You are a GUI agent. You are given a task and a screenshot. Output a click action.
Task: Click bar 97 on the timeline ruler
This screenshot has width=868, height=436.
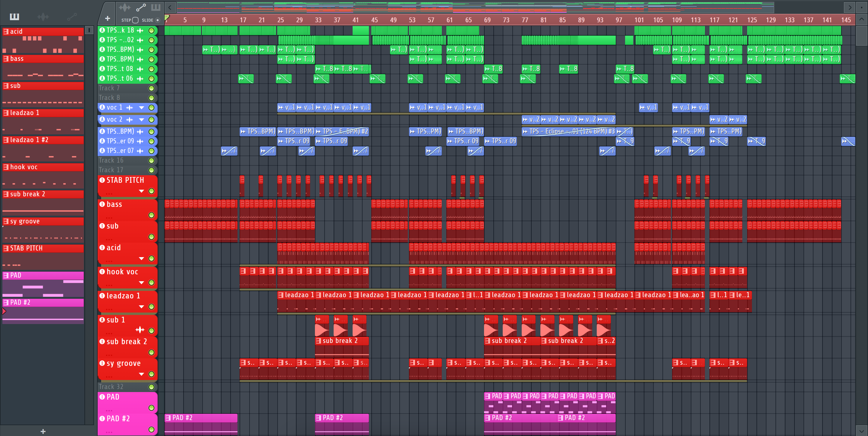click(x=619, y=20)
